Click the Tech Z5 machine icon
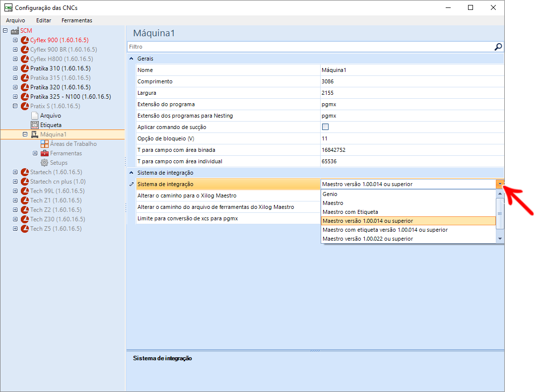This screenshot has height=392, width=540. pyautogui.click(x=25, y=229)
